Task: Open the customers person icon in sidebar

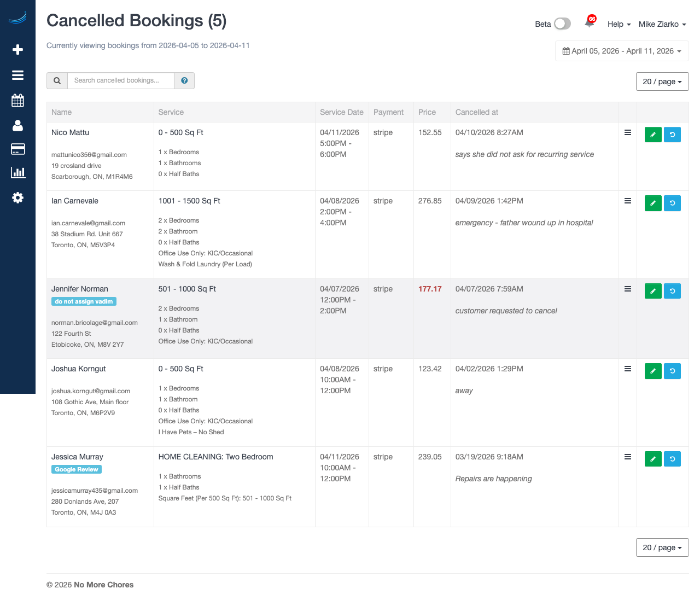Action: pos(17,126)
